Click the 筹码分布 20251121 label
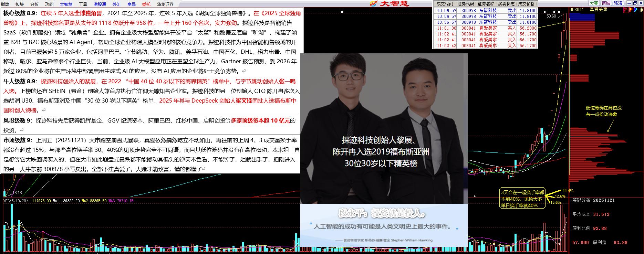The image size is (644, 254). pos(594,200)
